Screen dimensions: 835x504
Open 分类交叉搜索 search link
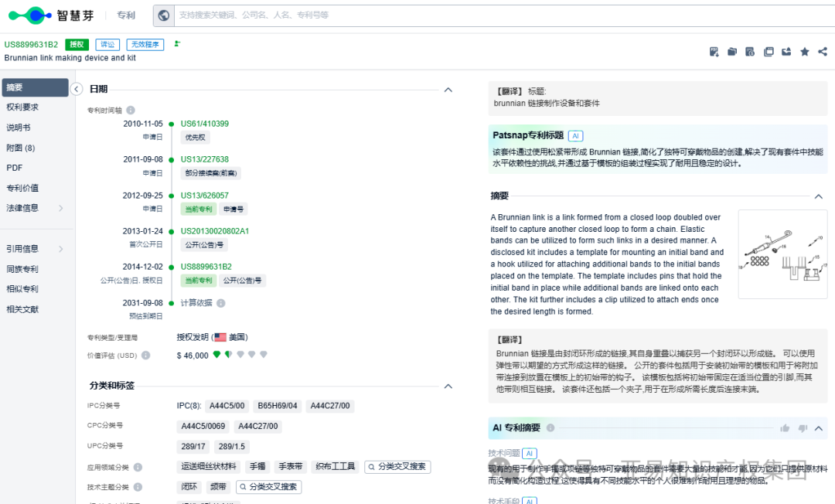pyautogui.click(x=397, y=466)
